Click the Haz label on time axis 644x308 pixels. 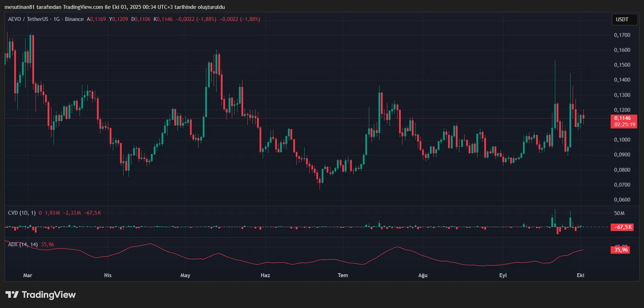tap(265, 275)
